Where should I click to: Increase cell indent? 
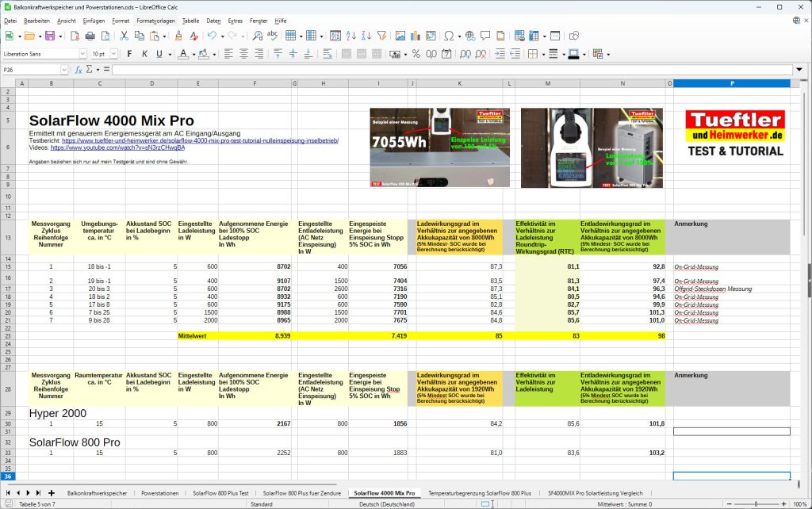point(500,54)
